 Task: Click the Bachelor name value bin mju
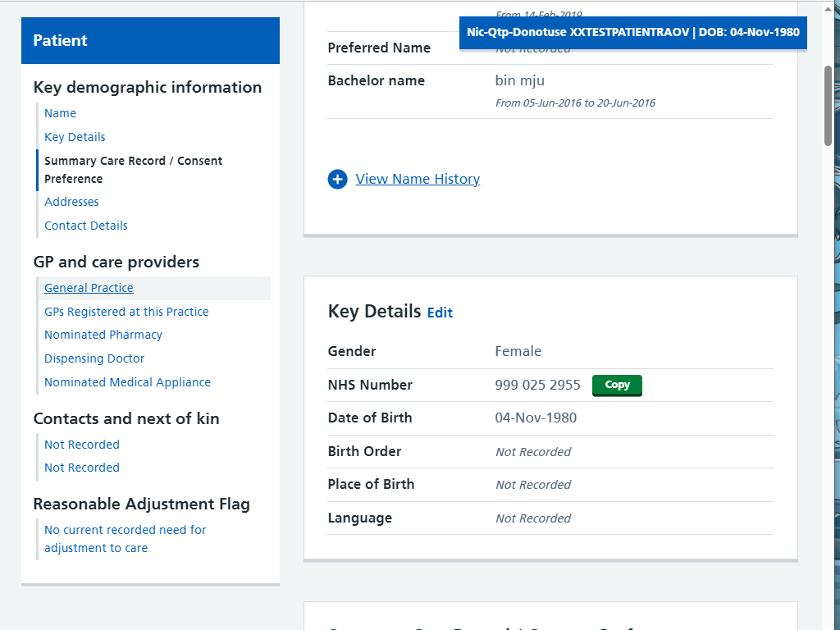[x=519, y=80]
